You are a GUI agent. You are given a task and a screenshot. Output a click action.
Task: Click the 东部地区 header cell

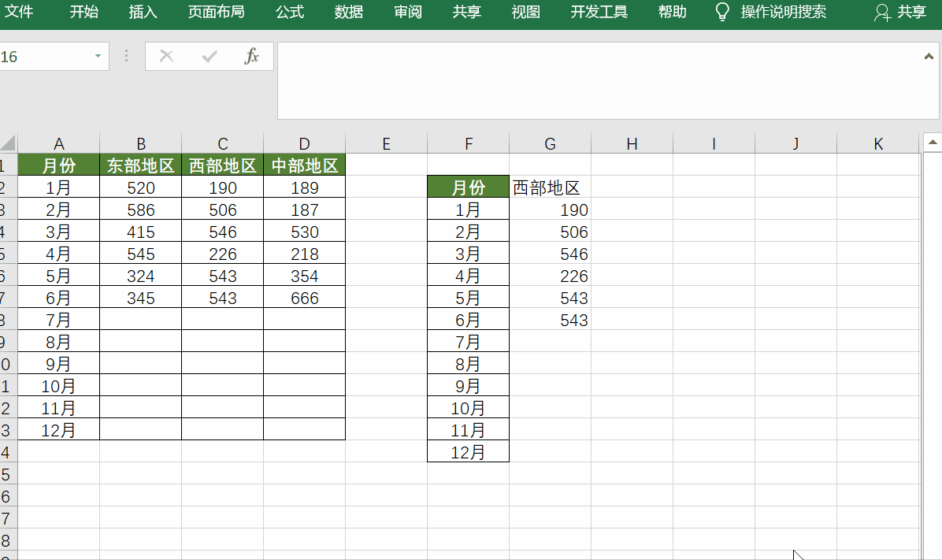click(140, 165)
